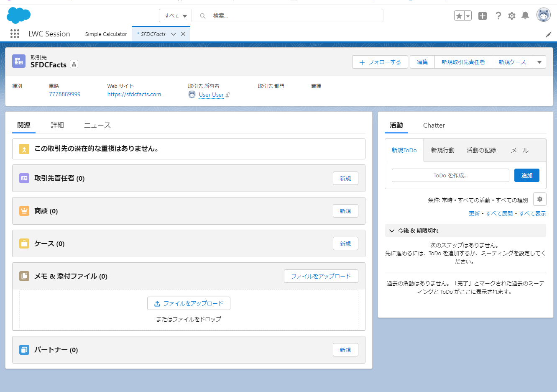Image resolution: width=557 pixels, height=392 pixels.
Task: Switch to the 詳細 tab
Action: click(x=57, y=125)
